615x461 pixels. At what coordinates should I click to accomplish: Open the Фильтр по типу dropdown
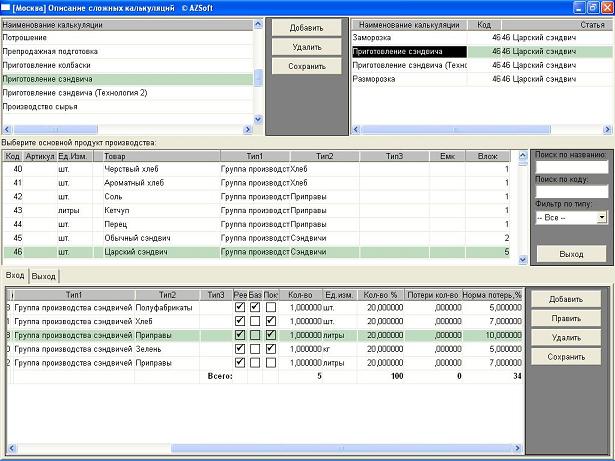[x=602, y=217]
